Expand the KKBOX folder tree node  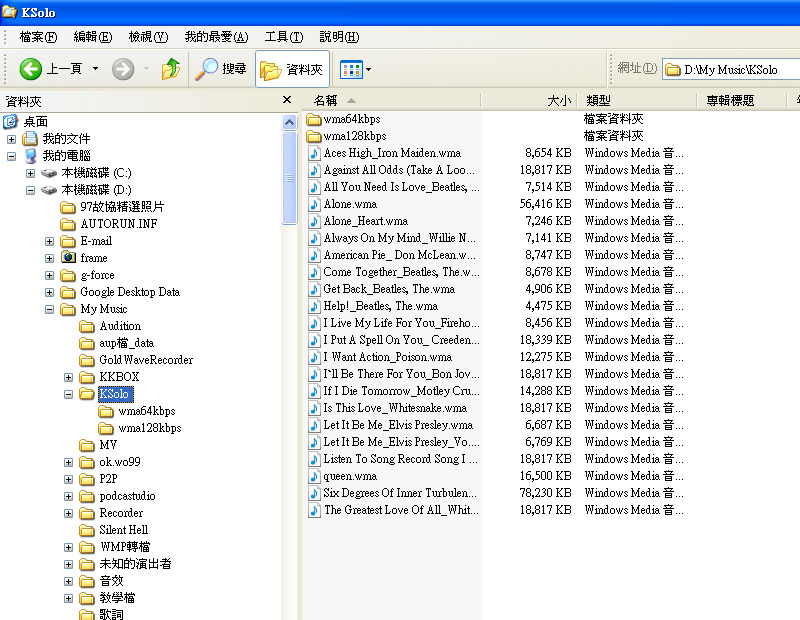click(69, 377)
